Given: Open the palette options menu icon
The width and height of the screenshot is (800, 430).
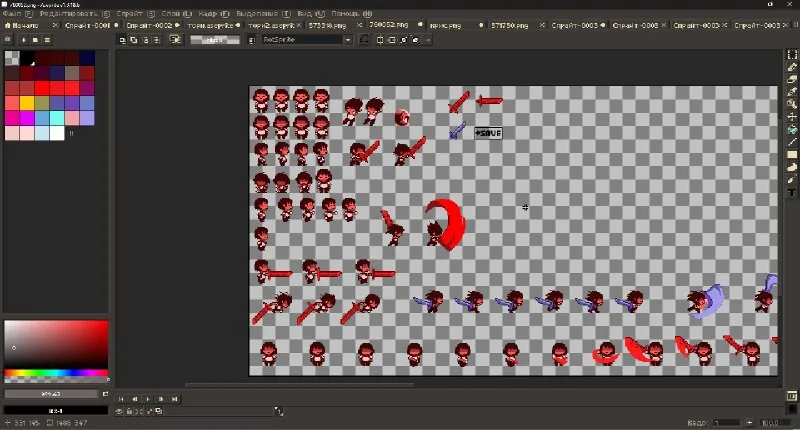Looking at the screenshot, I should [x=47, y=40].
